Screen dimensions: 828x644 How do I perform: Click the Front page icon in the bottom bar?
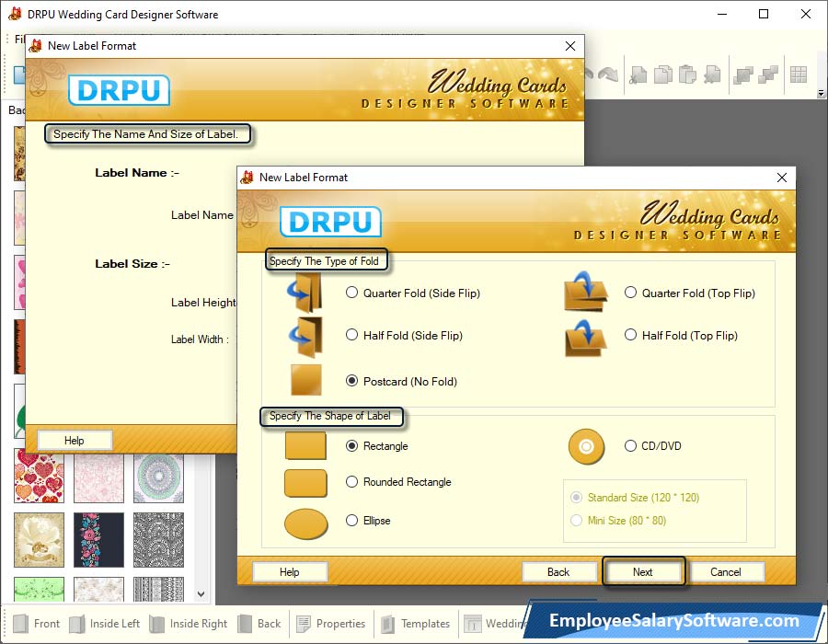coord(20,624)
